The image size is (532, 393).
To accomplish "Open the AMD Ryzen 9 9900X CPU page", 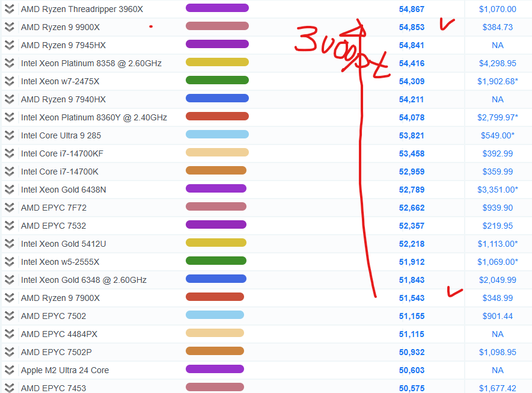I will coord(60,27).
